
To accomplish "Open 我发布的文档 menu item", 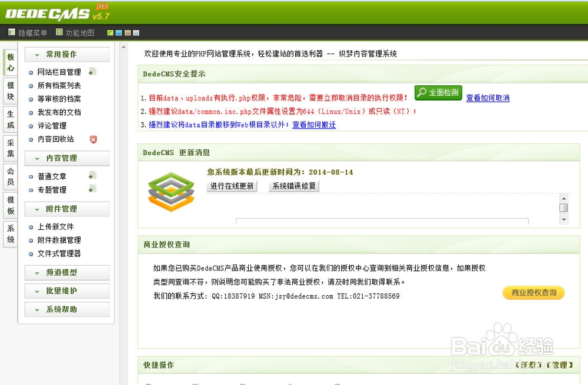I will click(x=59, y=112).
